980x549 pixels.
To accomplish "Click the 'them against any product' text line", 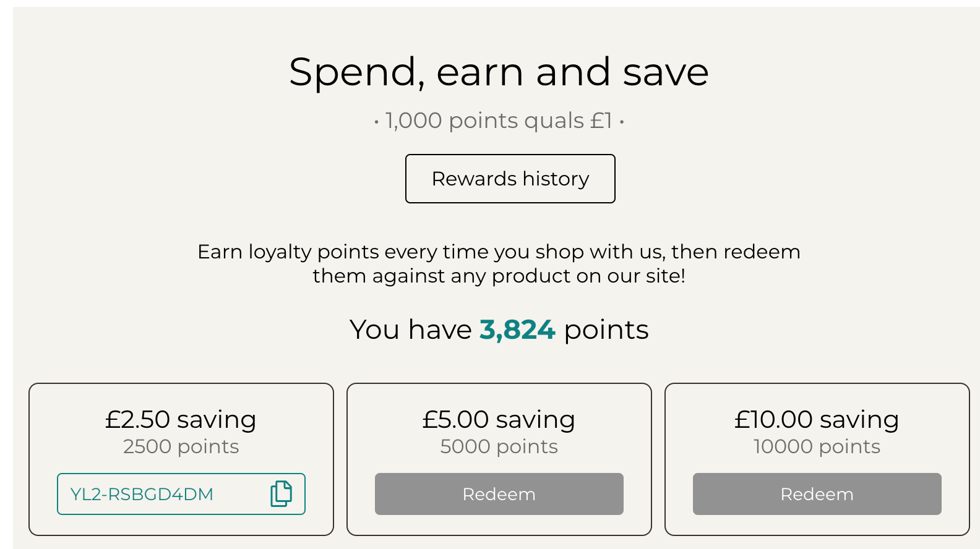I will 499,276.
